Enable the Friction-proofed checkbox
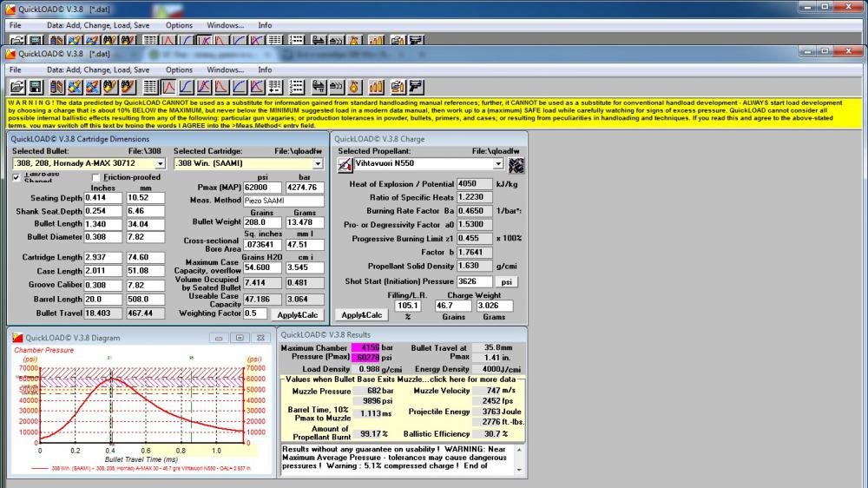868x488 pixels. coord(95,177)
